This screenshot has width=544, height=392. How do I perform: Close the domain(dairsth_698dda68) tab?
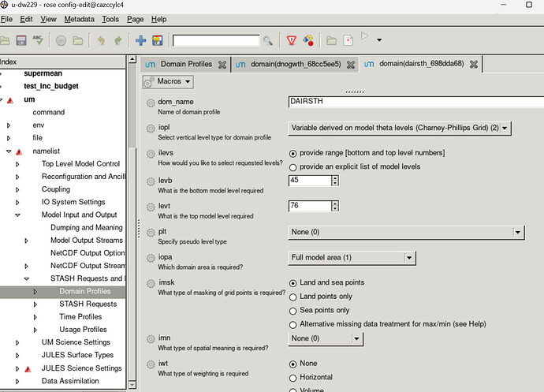coord(474,64)
